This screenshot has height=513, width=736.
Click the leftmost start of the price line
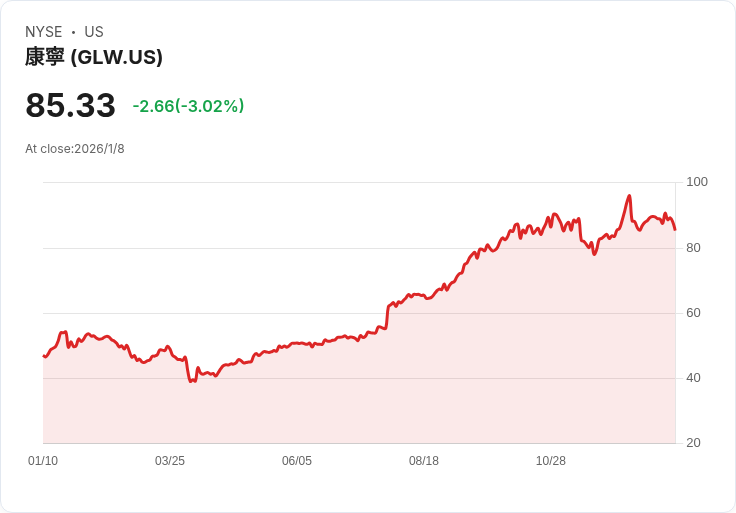coord(43,356)
